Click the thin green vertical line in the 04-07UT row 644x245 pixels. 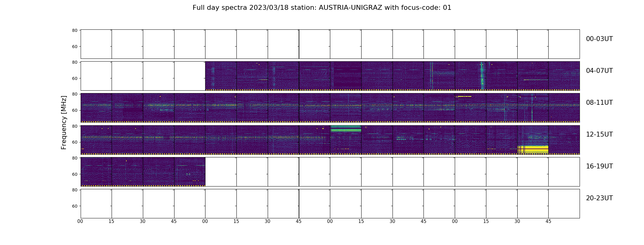click(x=432, y=76)
